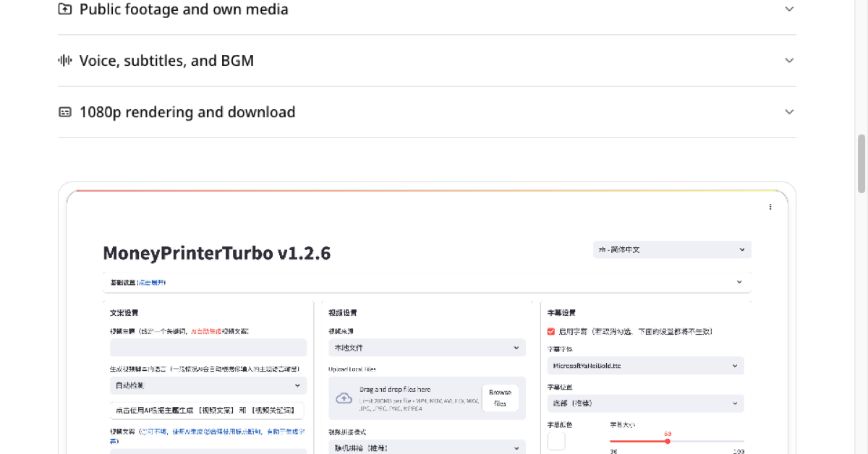This screenshot has height=454, width=868.
Task: Open the MicrosoftYaHeiBold.ttc font dropdown
Action: 645,366
